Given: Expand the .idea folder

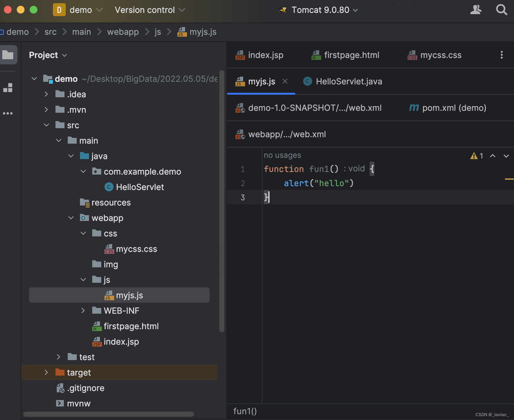Looking at the screenshot, I should (x=46, y=94).
